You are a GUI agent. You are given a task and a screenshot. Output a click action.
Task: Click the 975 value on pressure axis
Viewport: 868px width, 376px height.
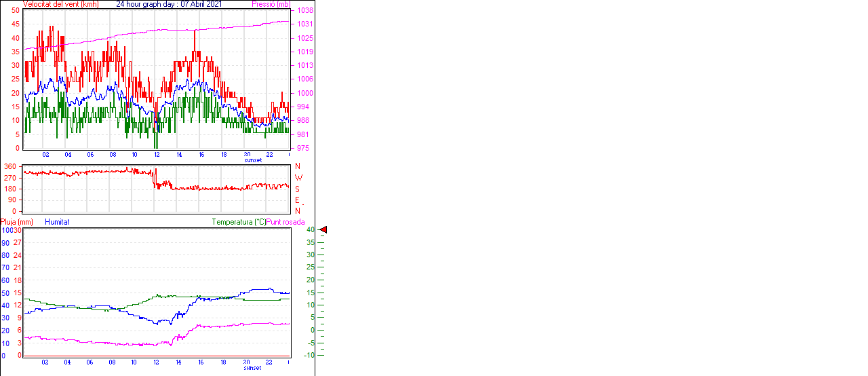tap(302, 148)
